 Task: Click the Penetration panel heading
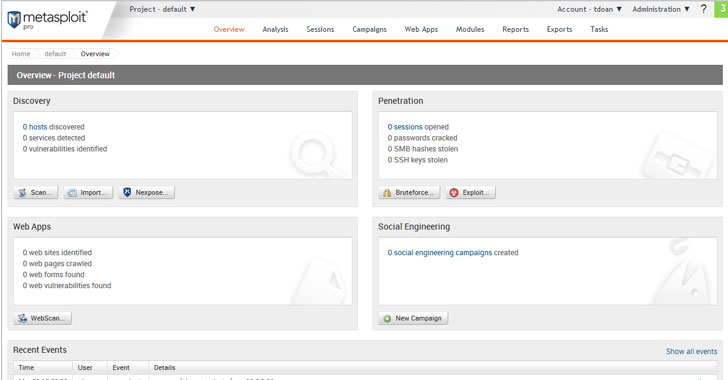[x=401, y=101]
